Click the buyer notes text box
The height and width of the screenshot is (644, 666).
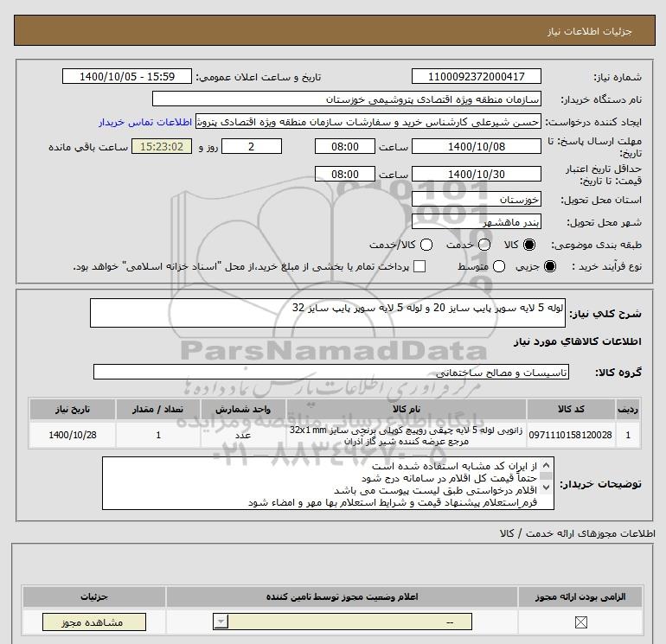(x=328, y=483)
